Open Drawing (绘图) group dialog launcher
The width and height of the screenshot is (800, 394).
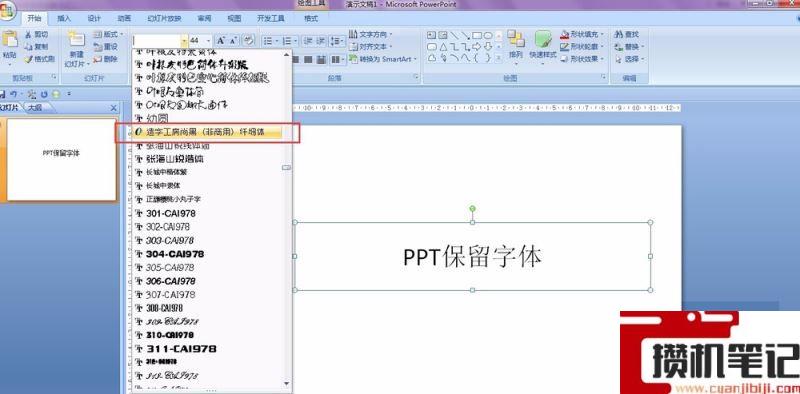click(x=604, y=78)
